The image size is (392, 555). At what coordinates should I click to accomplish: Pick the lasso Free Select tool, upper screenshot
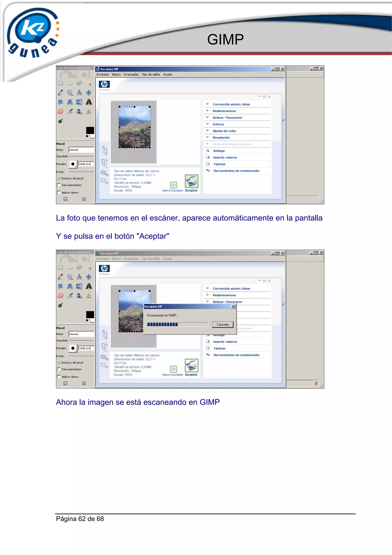(79, 83)
